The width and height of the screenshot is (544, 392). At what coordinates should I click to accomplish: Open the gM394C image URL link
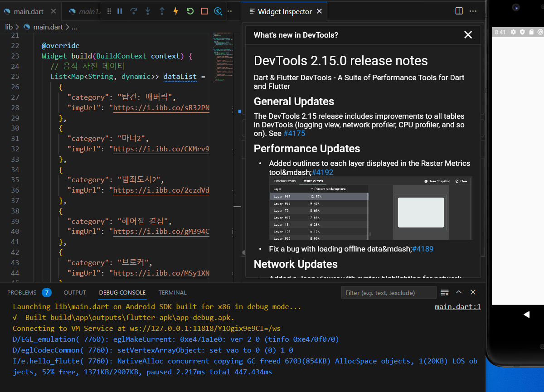point(161,231)
